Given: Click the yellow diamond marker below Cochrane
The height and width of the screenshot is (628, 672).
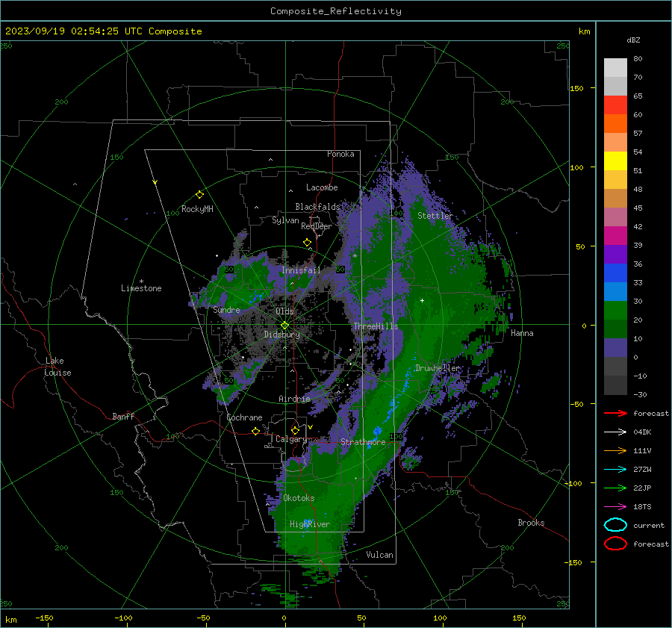Looking at the screenshot, I should (255, 431).
